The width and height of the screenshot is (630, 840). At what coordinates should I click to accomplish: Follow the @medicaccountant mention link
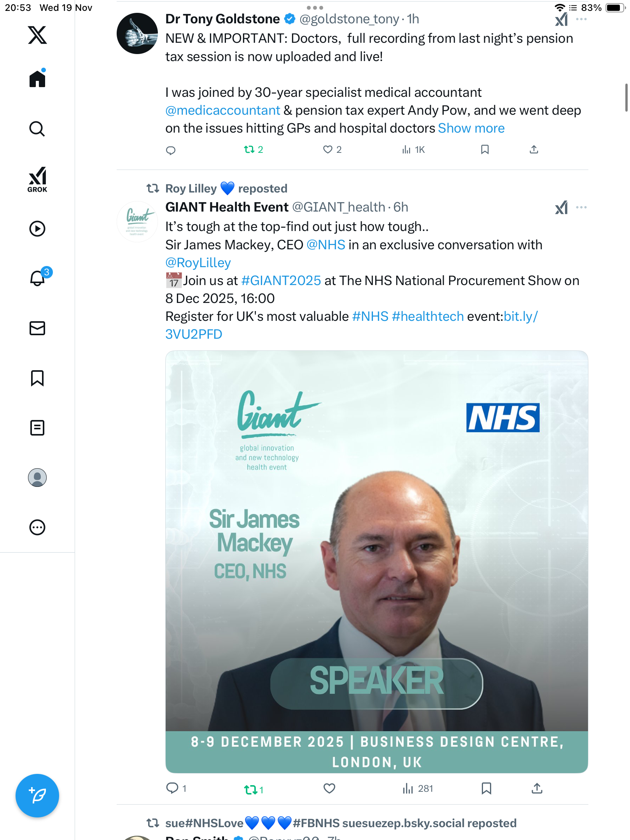tap(222, 110)
